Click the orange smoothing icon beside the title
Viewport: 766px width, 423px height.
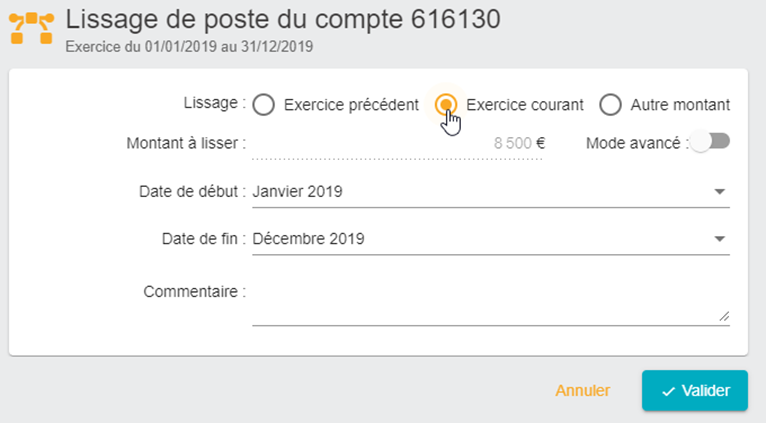click(31, 28)
